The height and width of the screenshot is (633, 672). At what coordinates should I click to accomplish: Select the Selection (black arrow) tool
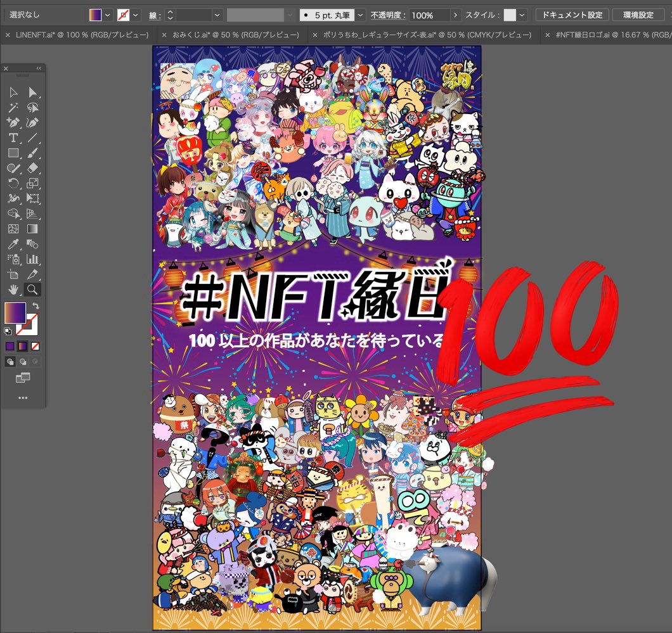(x=13, y=93)
